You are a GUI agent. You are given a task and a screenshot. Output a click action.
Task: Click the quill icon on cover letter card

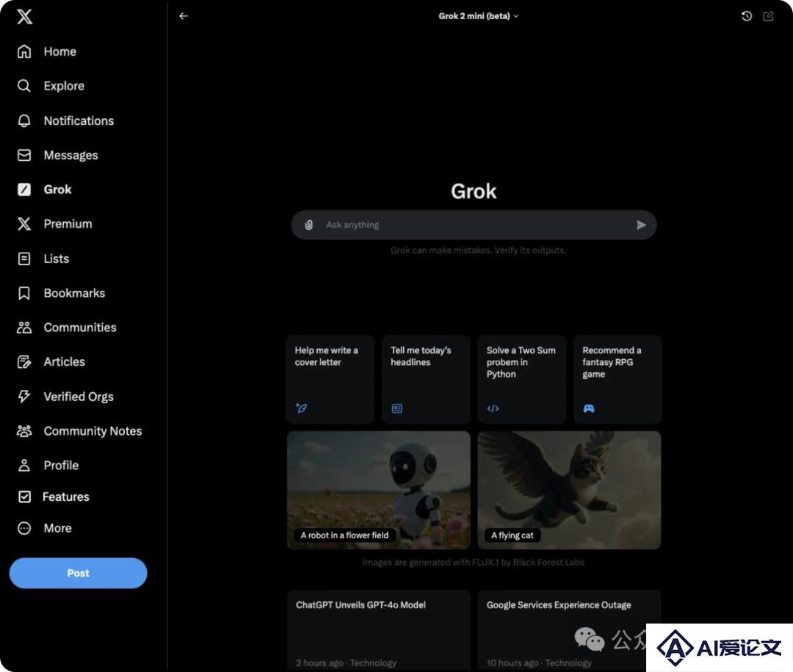coord(301,408)
